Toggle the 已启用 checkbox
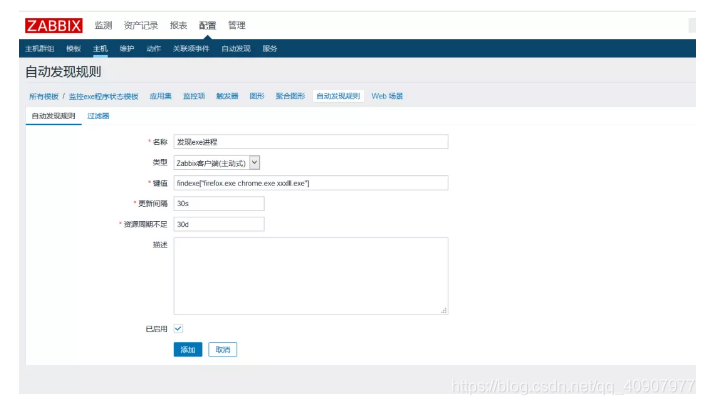 (178, 328)
